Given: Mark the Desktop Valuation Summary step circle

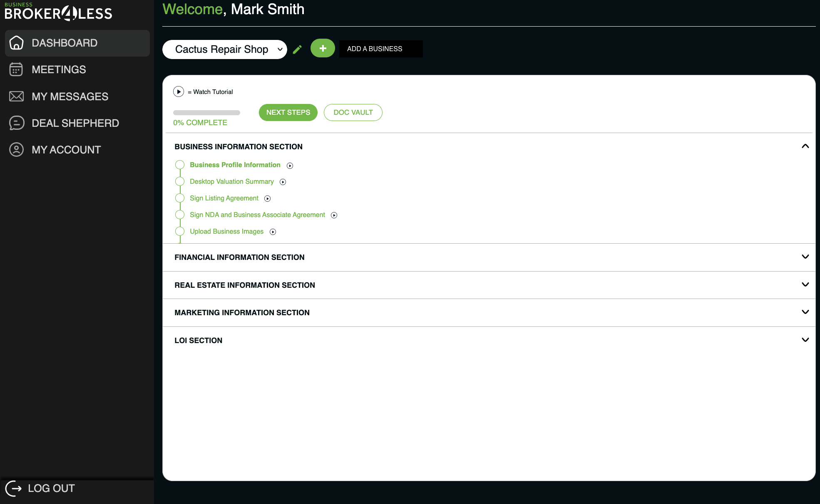Looking at the screenshot, I should pyautogui.click(x=179, y=181).
